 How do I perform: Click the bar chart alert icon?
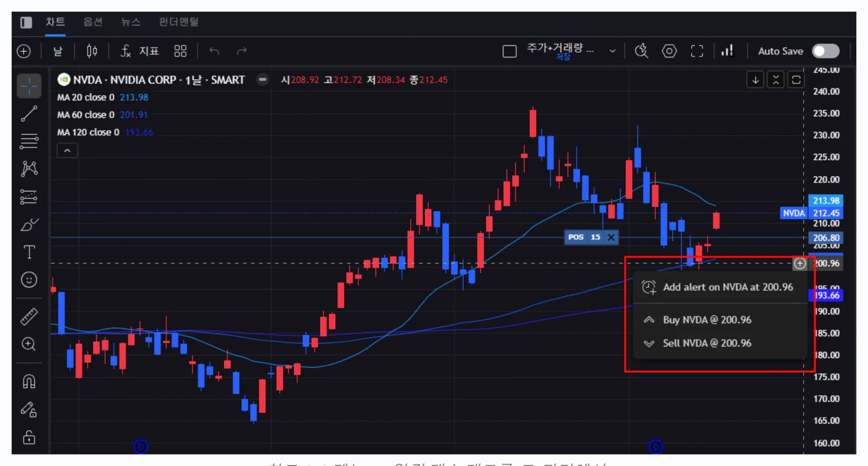(727, 51)
